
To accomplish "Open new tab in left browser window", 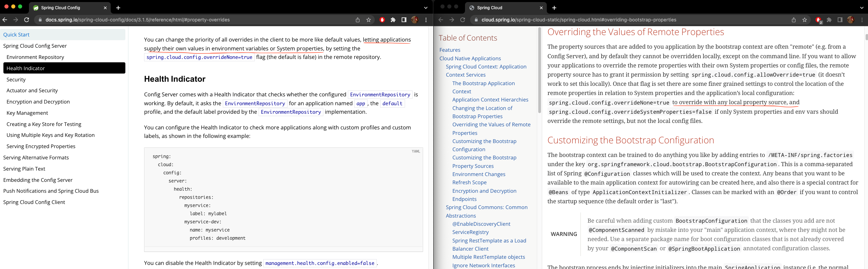I will [x=118, y=7].
